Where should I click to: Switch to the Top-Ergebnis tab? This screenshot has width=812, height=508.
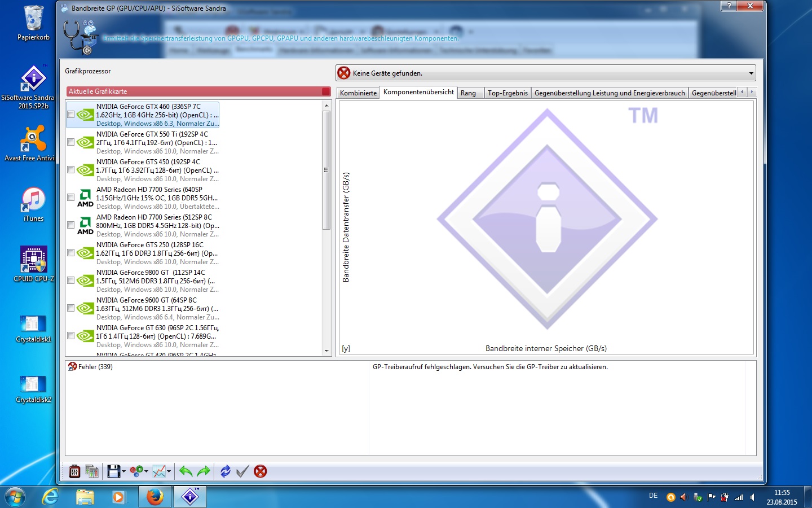click(507, 93)
